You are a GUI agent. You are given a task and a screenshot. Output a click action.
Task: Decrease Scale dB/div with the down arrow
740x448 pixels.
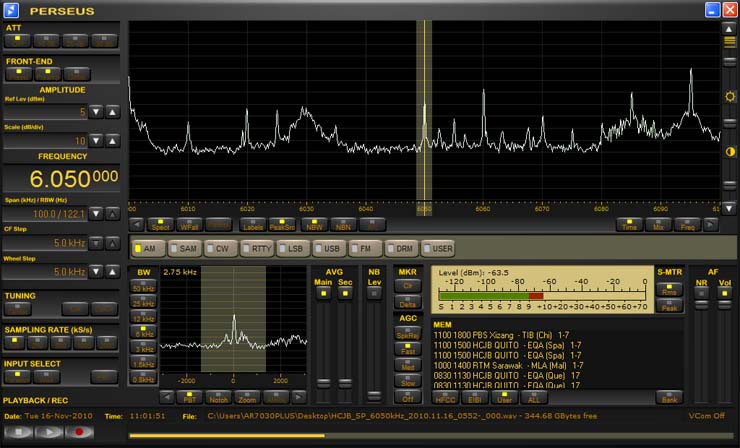[x=96, y=141]
